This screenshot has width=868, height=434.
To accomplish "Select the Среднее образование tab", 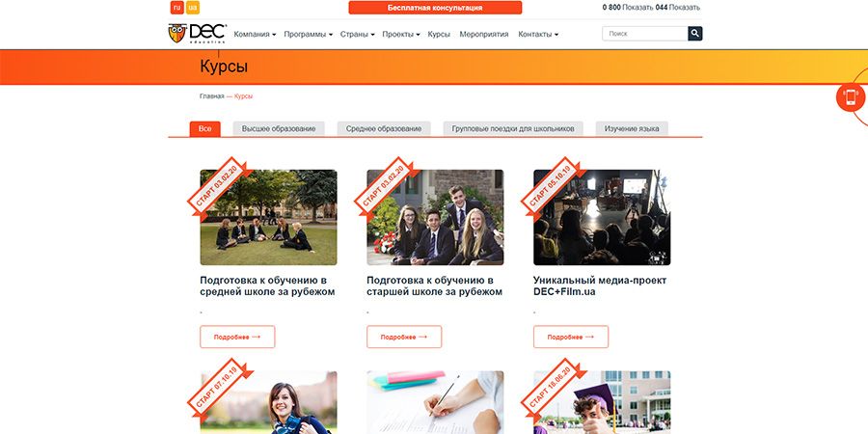I will coord(384,128).
